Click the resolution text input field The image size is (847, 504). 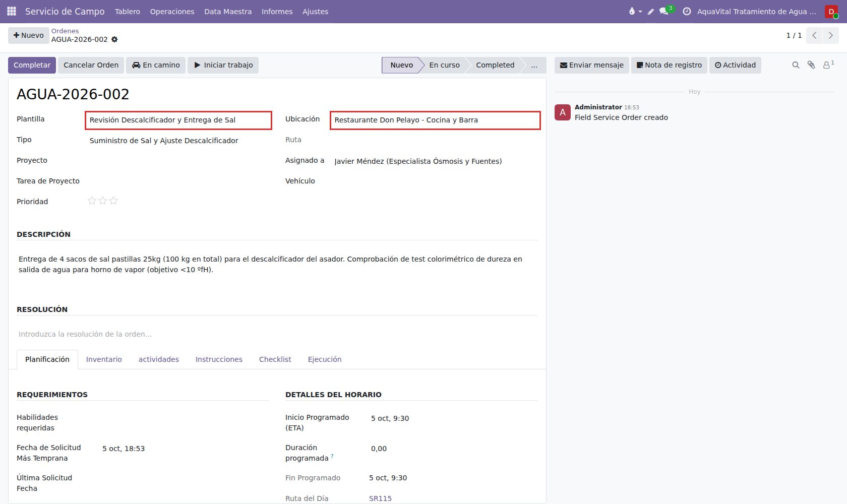point(277,334)
